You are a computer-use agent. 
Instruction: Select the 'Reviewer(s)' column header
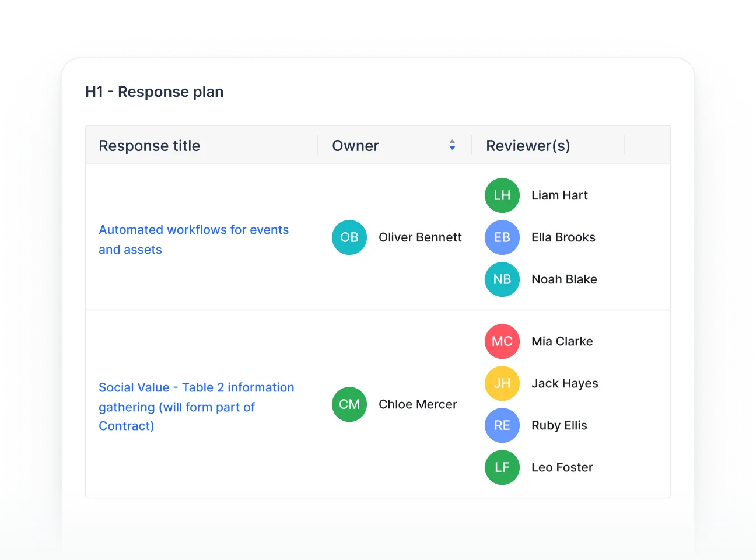(x=528, y=146)
